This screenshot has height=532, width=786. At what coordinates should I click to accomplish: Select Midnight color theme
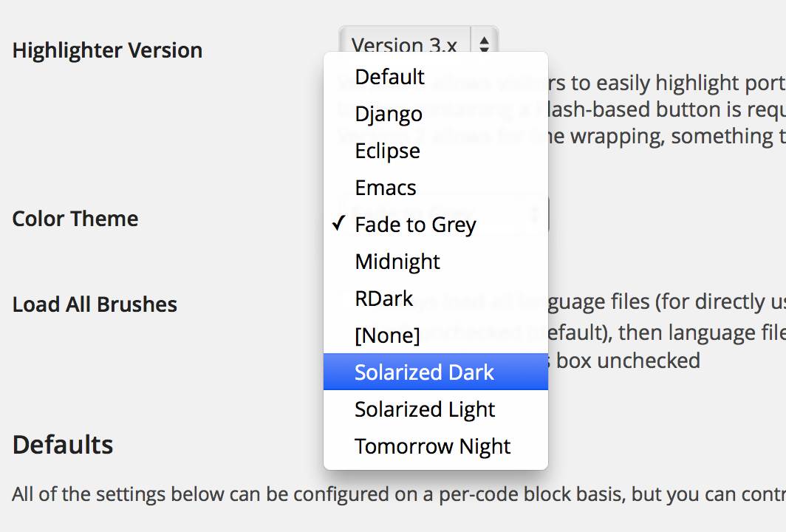coord(397,262)
